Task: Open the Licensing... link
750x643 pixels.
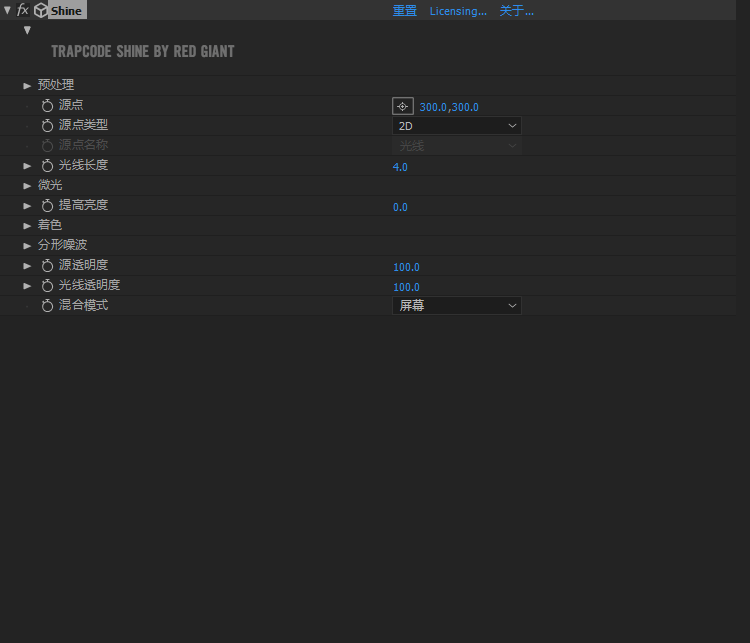Action: (458, 11)
